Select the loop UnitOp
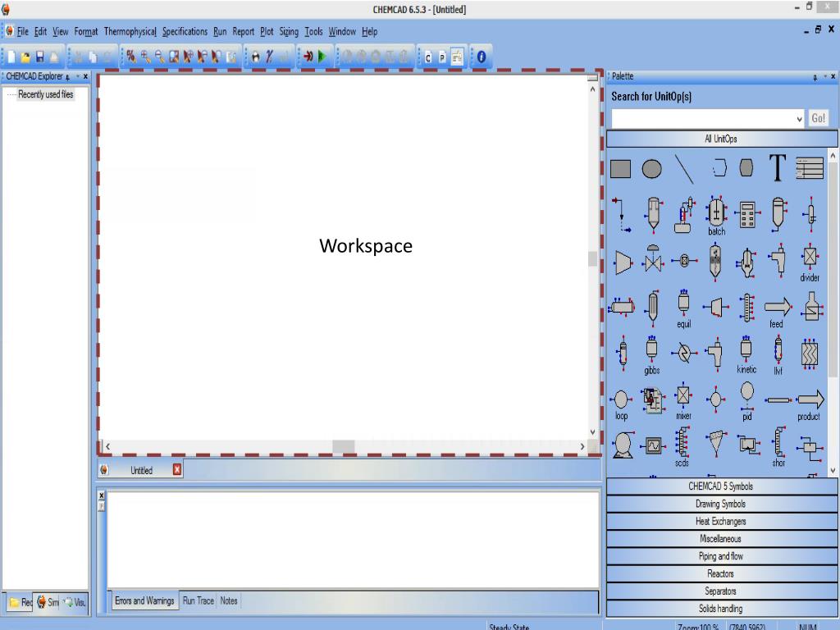The width and height of the screenshot is (840, 630). point(622,404)
